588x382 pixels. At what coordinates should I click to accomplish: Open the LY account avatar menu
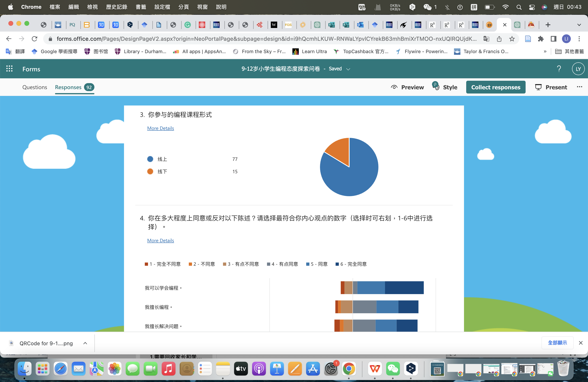click(x=578, y=69)
